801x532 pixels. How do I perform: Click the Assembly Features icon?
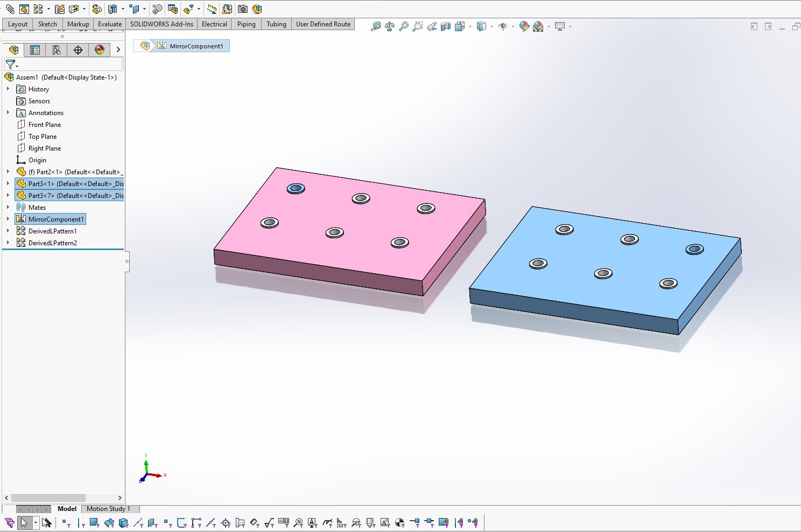click(x=113, y=9)
